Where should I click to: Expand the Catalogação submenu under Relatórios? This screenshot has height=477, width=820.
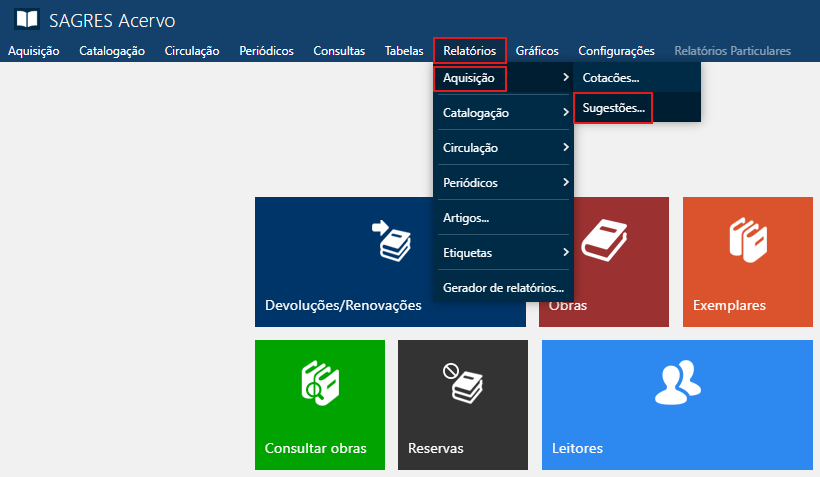click(x=566, y=113)
